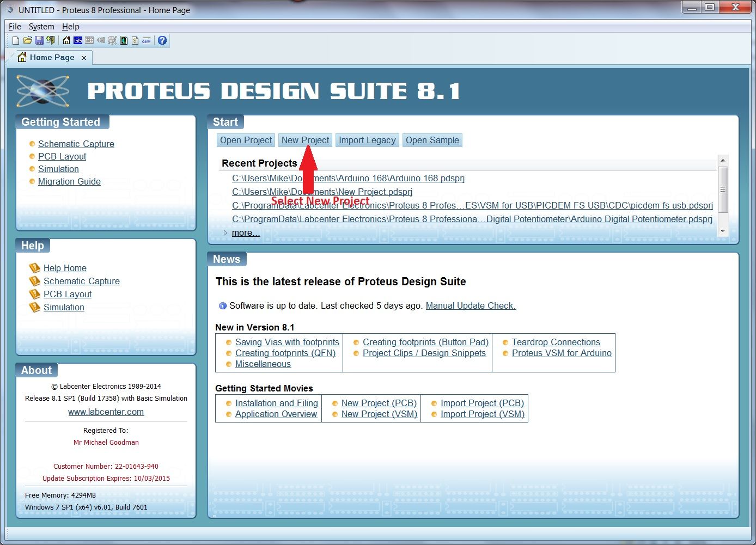Click the Open Project folder icon
The width and height of the screenshot is (756, 545).
[x=27, y=40]
